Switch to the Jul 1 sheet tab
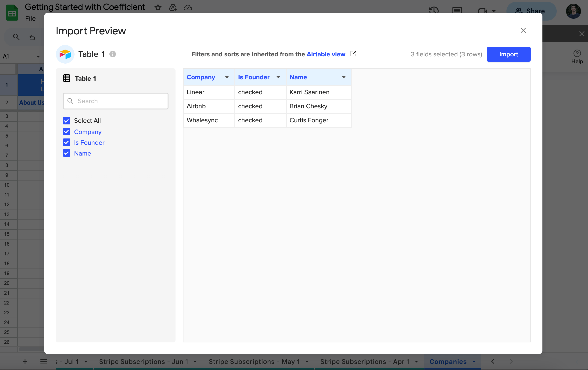Viewport: 588px width, 370px height. [x=67, y=361]
